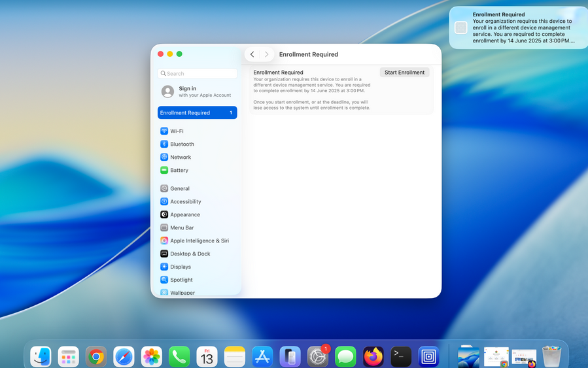Open Finder from the Dock
The width and height of the screenshot is (588, 368).
tap(41, 356)
